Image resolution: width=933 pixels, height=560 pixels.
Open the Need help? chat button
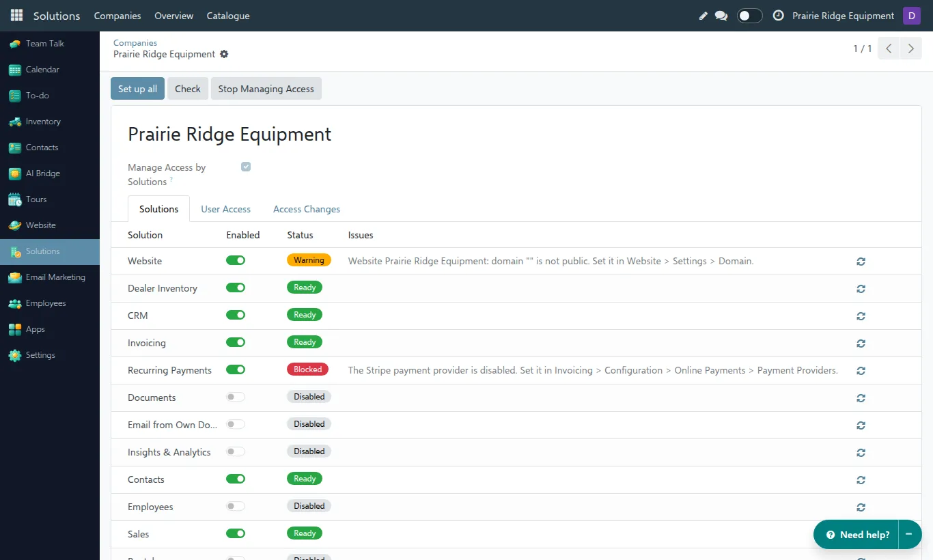[x=857, y=534]
